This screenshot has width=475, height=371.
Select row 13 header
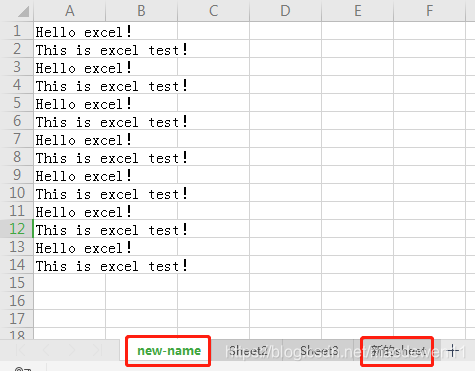pos(17,247)
